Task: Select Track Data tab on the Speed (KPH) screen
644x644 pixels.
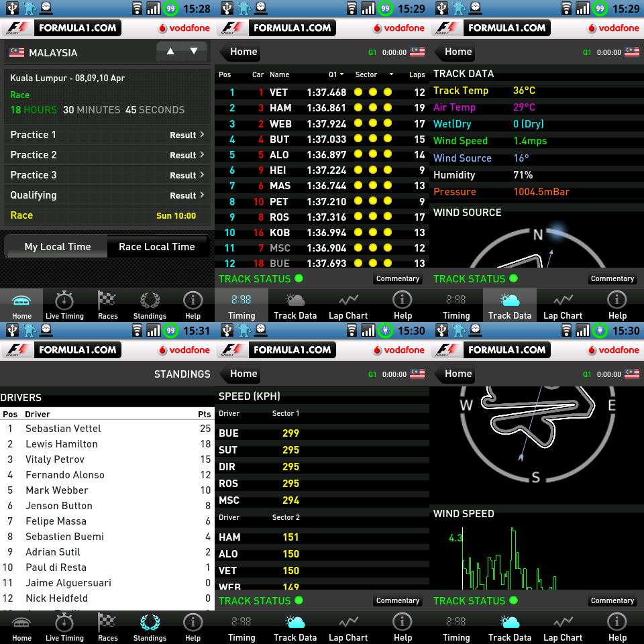Action: click(295, 627)
